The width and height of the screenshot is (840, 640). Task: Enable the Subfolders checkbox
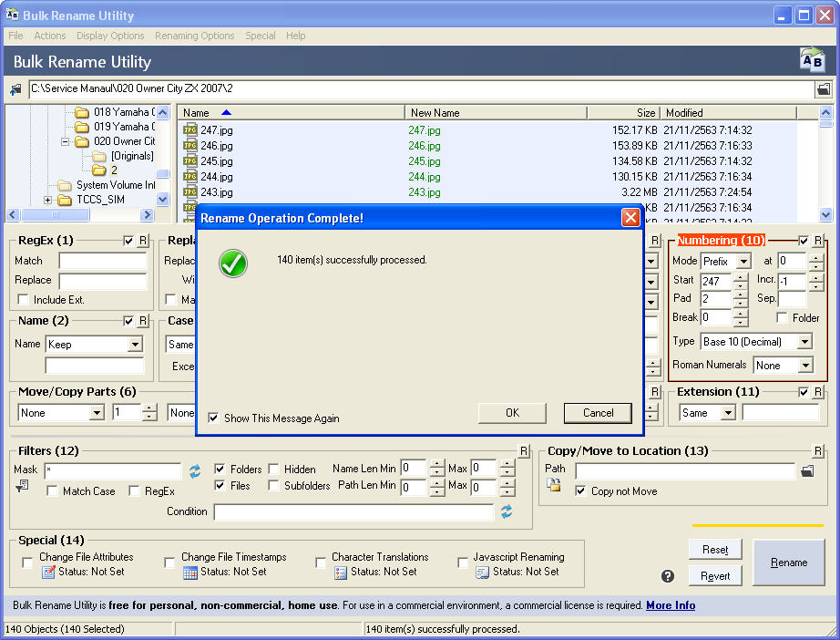click(273, 486)
